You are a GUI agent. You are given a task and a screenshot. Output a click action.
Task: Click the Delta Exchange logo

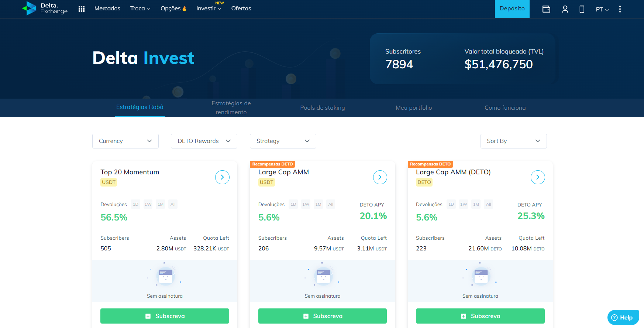coord(45,8)
